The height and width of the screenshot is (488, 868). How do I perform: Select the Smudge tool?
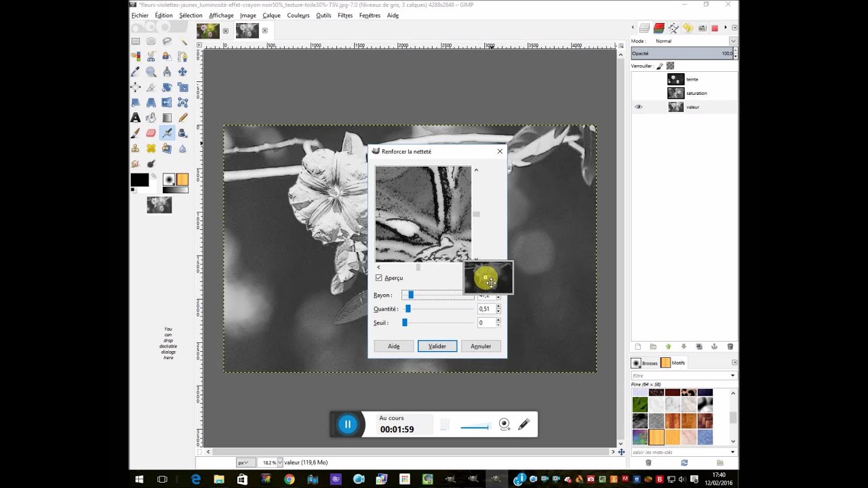point(136,163)
